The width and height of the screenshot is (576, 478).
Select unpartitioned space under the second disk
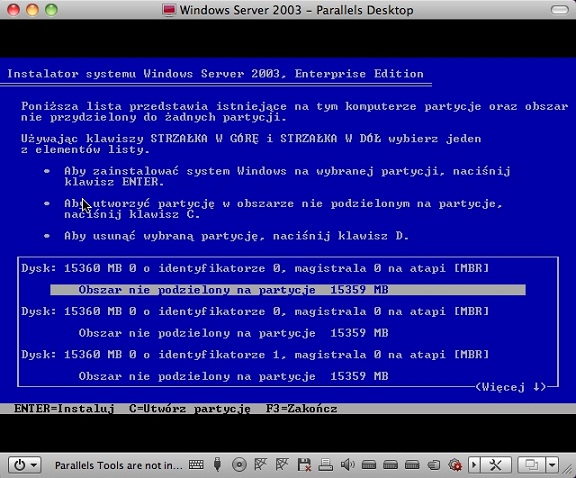[x=234, y=333]
